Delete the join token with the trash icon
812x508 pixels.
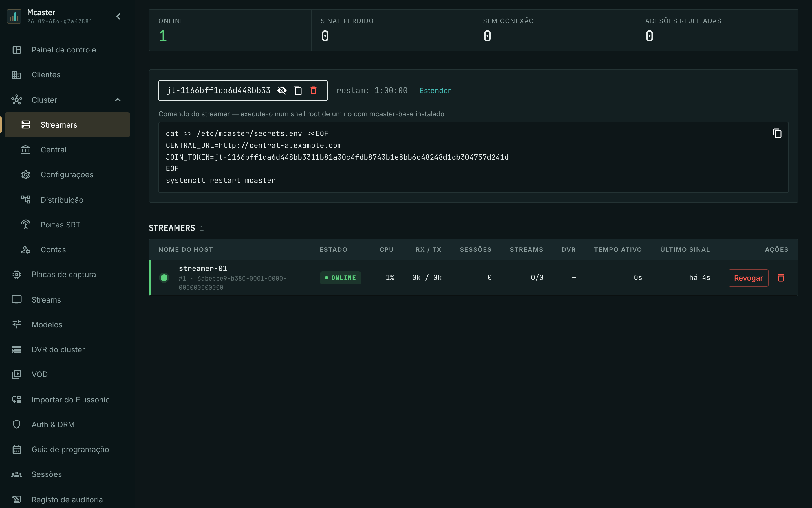pyautogui.click(x=314, y=90)
